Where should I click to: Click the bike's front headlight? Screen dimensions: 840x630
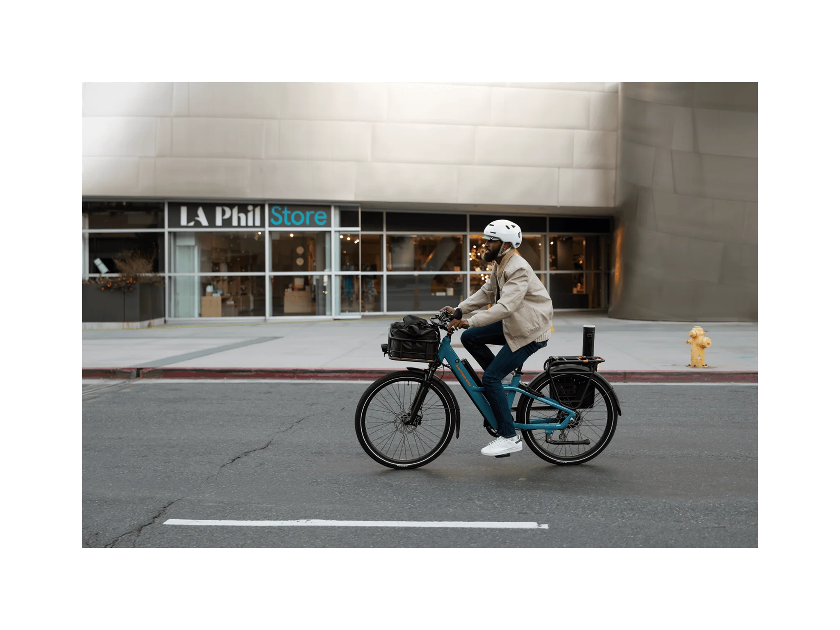coord(384,349)
